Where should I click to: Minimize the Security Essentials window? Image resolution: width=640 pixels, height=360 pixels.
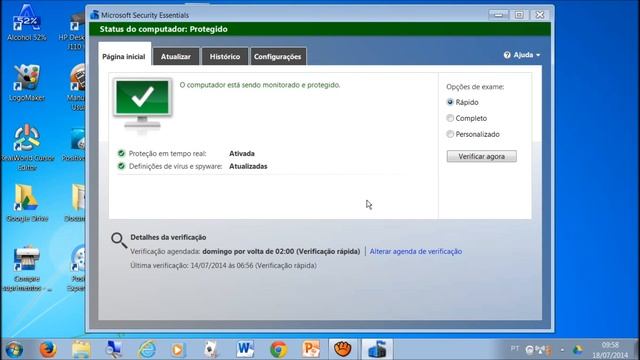(x=498, y=15)
